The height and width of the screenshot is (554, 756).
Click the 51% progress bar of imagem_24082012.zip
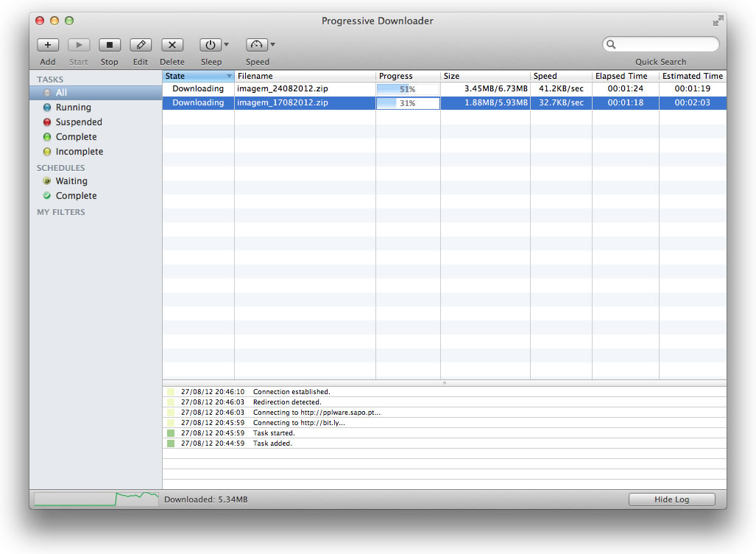click(x=407, y=89)
